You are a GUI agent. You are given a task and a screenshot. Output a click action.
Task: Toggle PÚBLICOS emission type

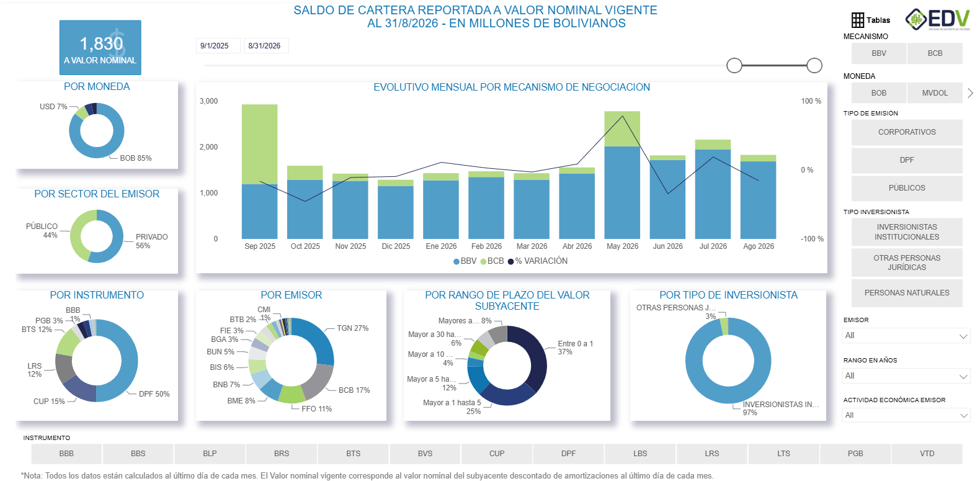[x=907, y=188]
